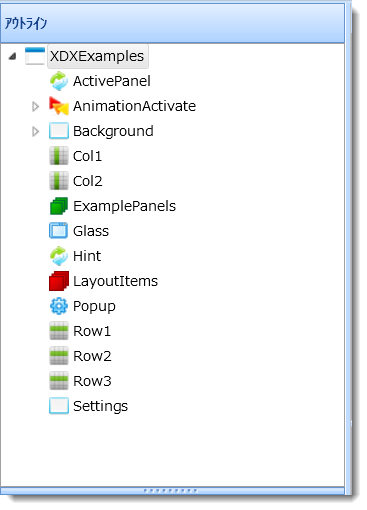367x510 pixels.
Task: Select the XDXExamples tree item
Action: [x=97, y=56]
